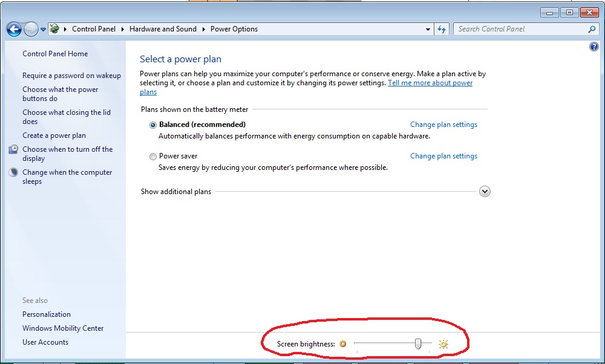Open the address bar dropdown arrow

tap(428, 28)
